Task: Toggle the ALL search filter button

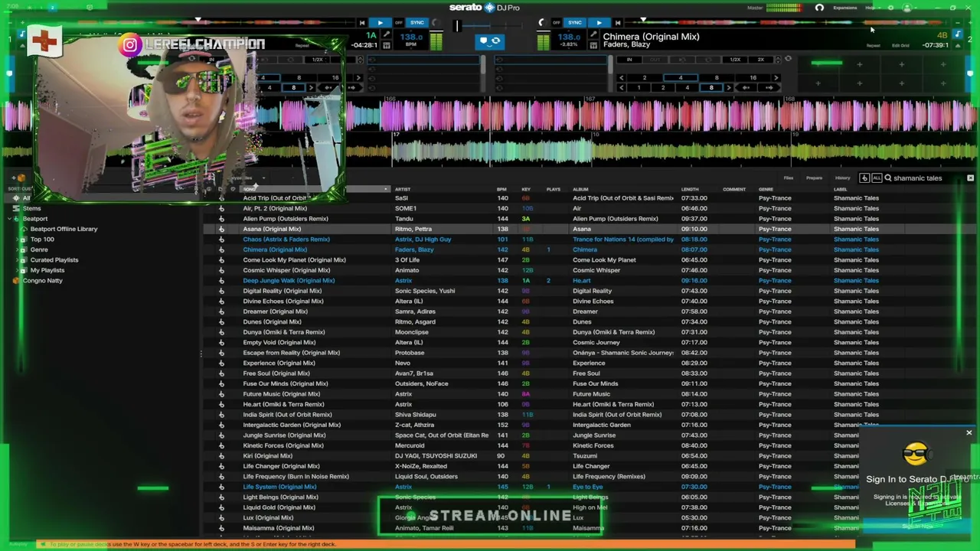Action: coord(875,178)
